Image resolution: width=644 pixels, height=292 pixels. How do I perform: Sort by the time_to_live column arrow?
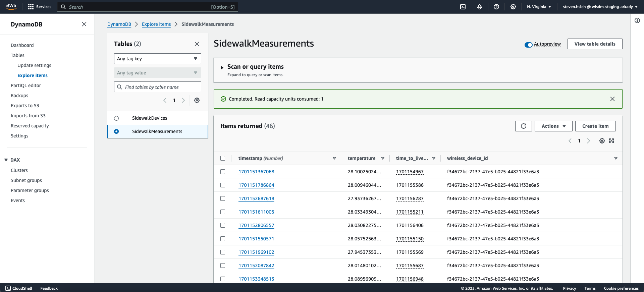[x=434, y=158]
